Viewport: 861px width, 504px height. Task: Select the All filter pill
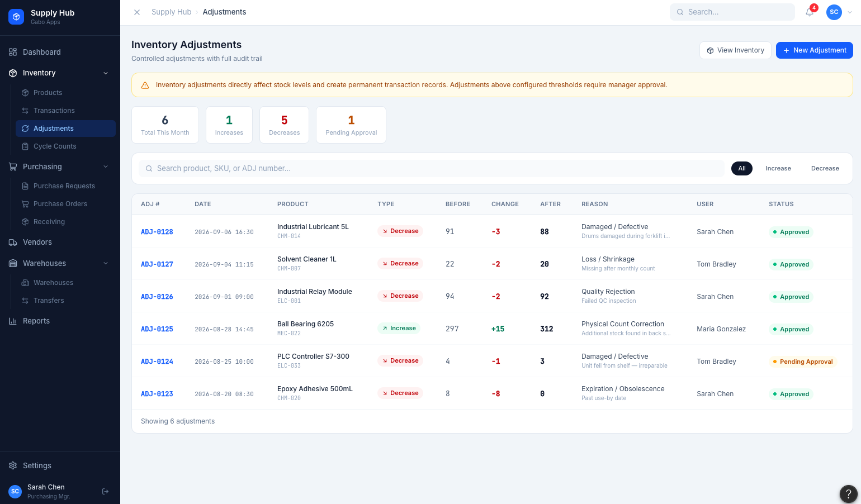(x=742, y=168)
